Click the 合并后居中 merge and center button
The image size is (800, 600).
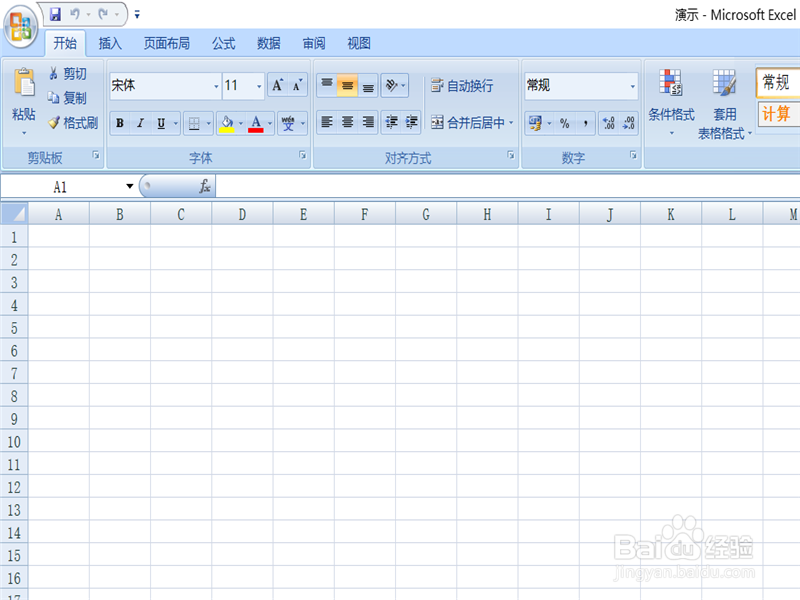(468, 122)
